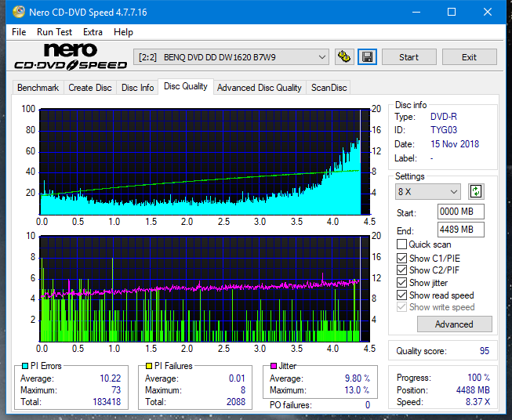Click Jitter maximum 13.0 %
The height and width of the screenshot is (420, 512).
(x=358, y=390)
